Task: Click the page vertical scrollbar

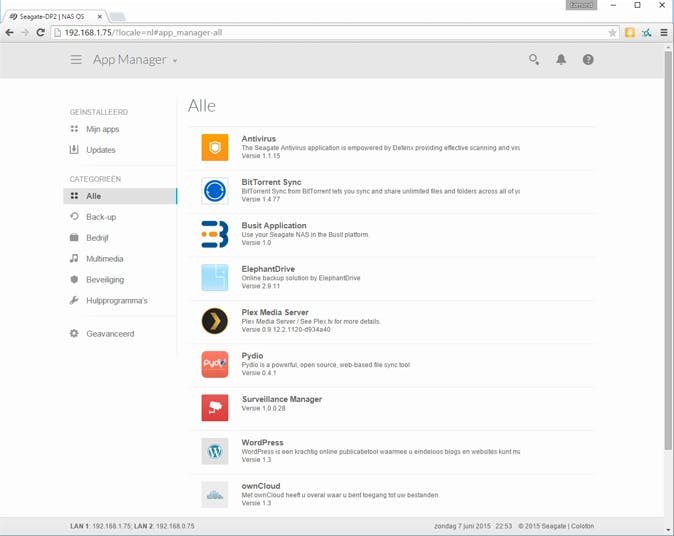Action: point(668,249)
